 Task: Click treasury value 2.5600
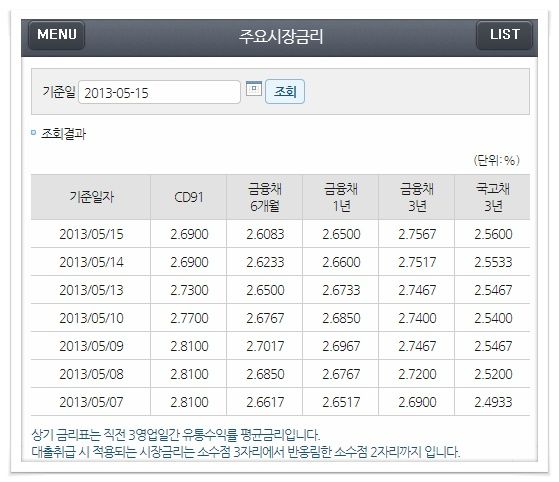point(493,234)
